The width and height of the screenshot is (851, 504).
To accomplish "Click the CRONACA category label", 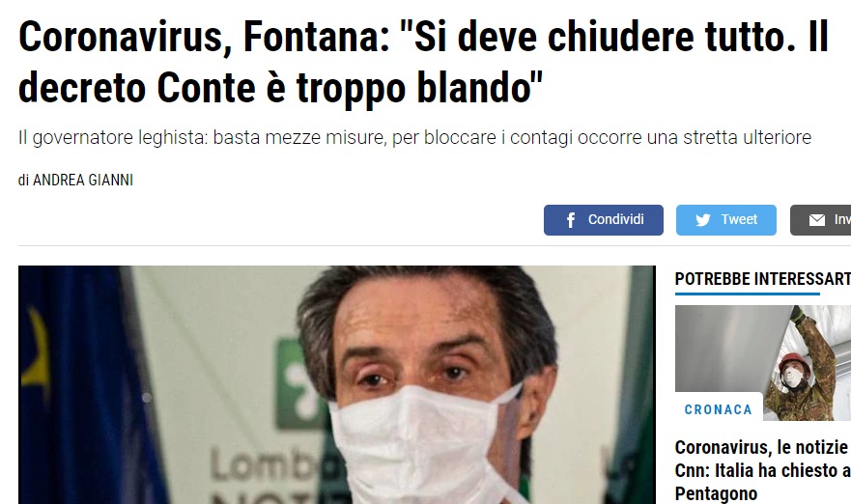I will [x=719, y=409].
